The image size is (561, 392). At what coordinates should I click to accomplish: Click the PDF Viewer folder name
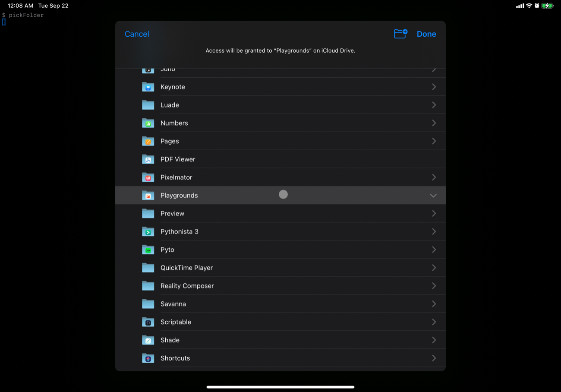click(x=178, y=159)
